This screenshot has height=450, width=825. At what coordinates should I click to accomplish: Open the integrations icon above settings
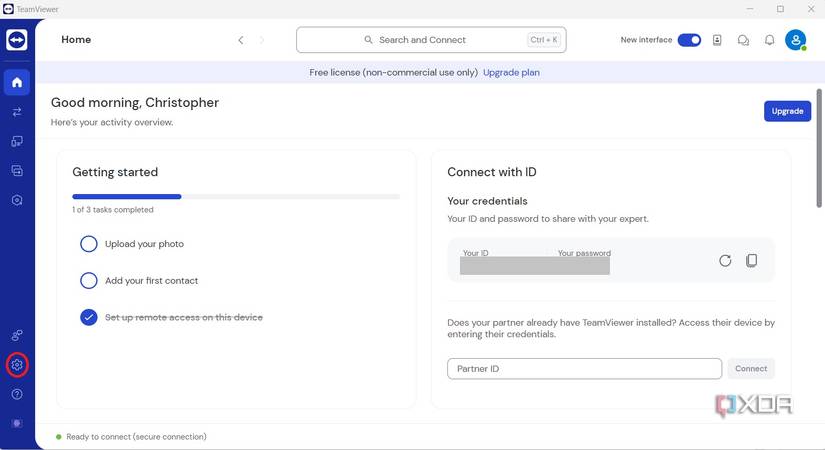tap(17, 335)
